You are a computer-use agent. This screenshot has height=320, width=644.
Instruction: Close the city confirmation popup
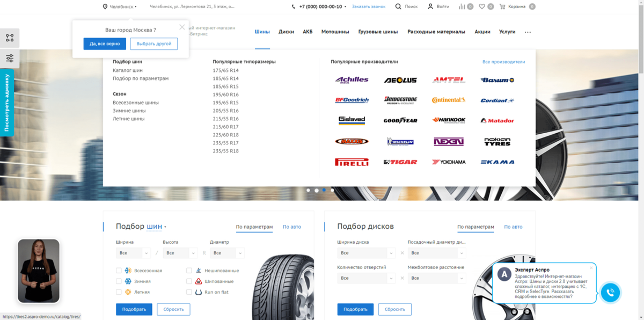pos(182,27)
